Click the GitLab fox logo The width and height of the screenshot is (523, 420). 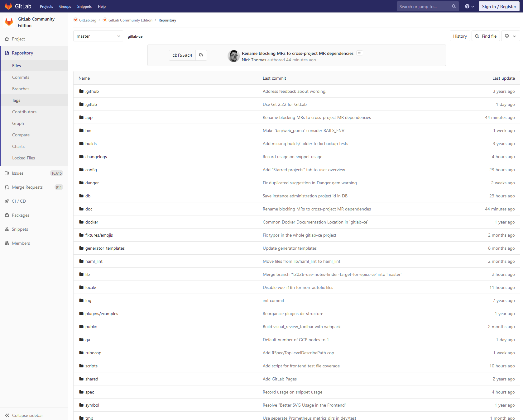coord(8,6)
